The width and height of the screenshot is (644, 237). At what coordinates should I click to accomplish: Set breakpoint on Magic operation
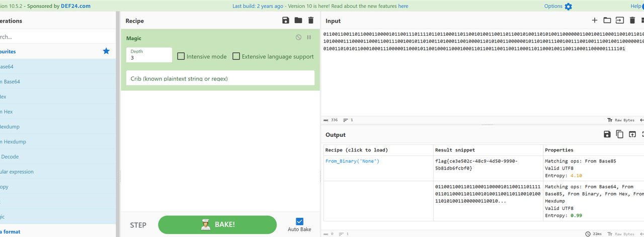tap(309, 38)
